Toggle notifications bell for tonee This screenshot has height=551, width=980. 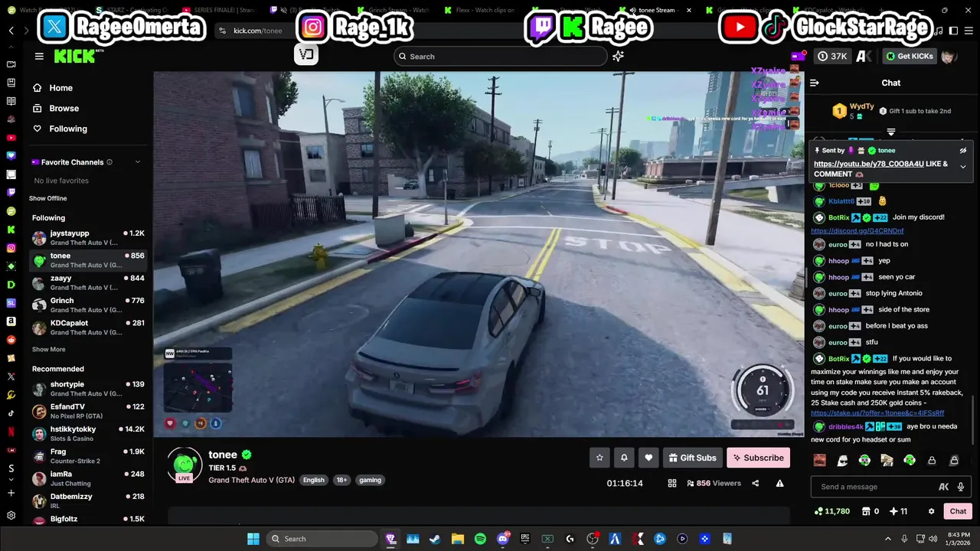pyautogui.click(x=624, y=458)
